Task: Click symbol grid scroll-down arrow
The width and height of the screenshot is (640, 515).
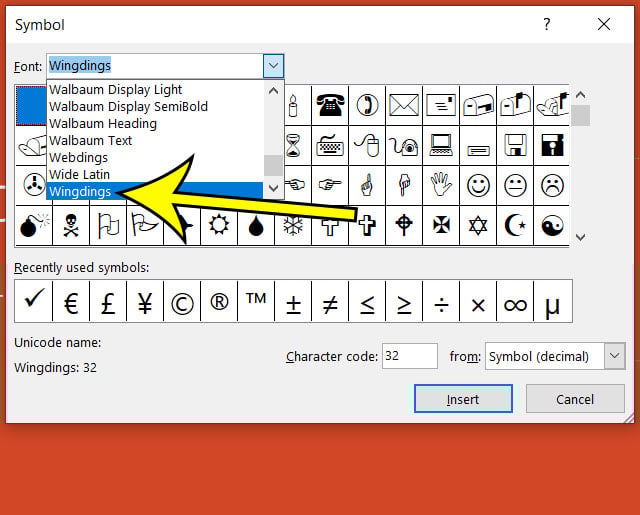Action: point(580,237)
